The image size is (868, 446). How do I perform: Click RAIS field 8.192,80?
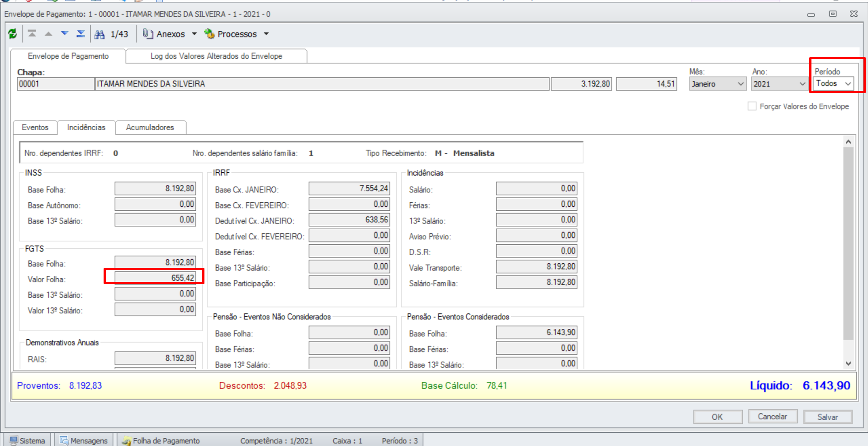pos(155,358)
